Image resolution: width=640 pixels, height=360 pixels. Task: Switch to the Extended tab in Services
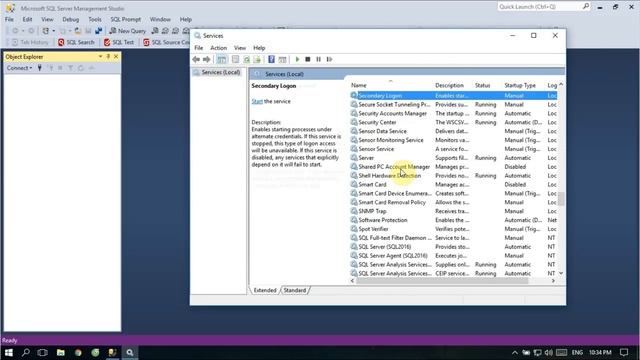point(265,290)
